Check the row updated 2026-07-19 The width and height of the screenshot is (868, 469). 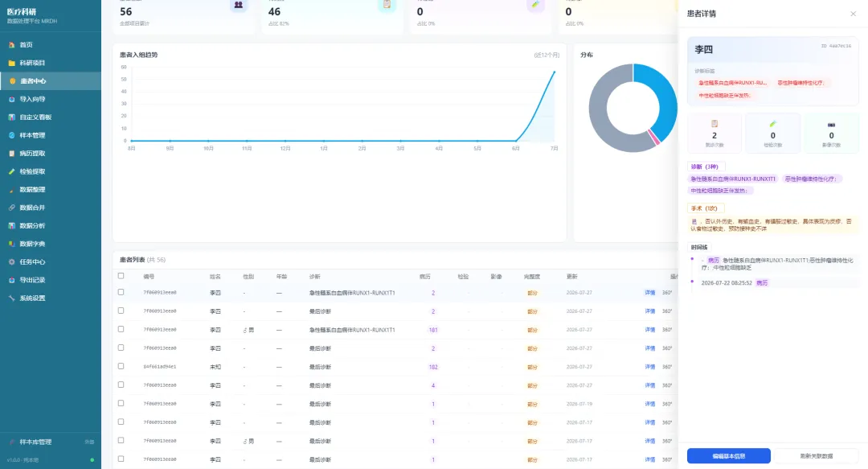pos(121,404)
